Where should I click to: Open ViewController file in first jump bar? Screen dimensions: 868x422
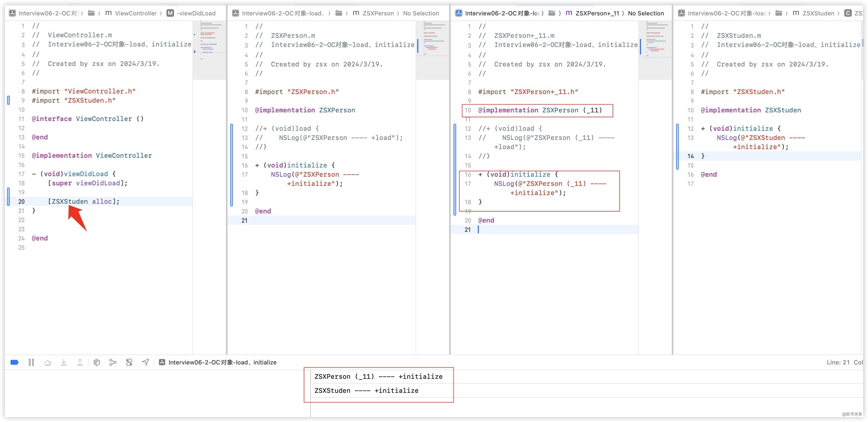pyautogui.click(x=135, y=13)
